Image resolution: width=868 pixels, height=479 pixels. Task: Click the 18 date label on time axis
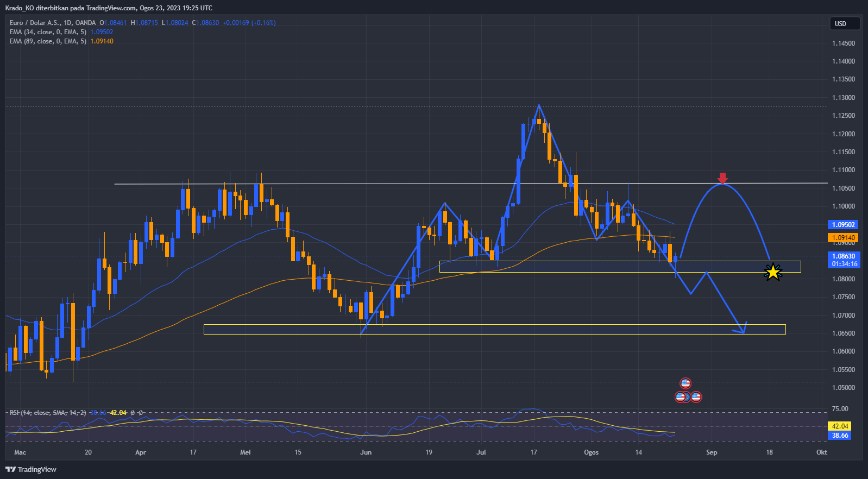pyautogui.click(x=769, y=452)
